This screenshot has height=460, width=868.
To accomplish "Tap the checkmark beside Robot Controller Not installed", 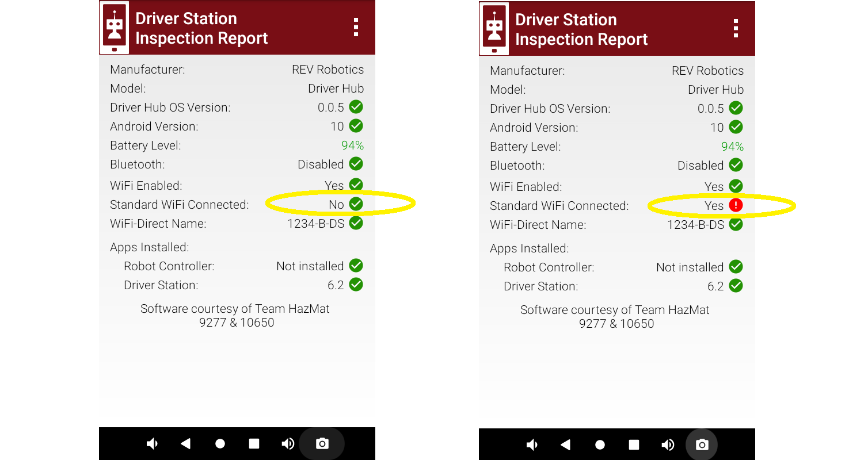I will click(x=356, y=266).
